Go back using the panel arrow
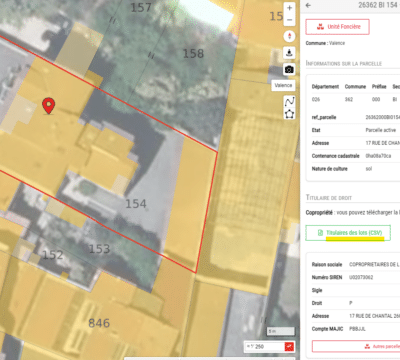 (308, 5)
